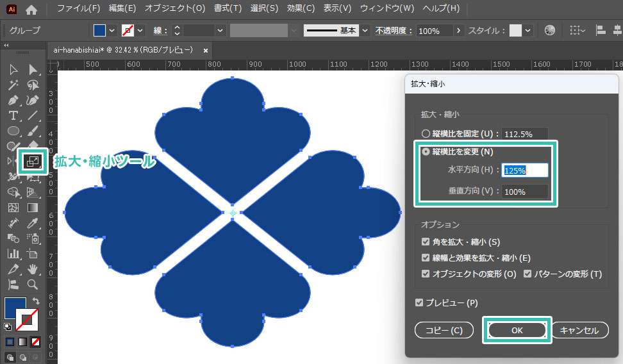
Task: Select the Eyedropper tool
Action: coord(32,223)
